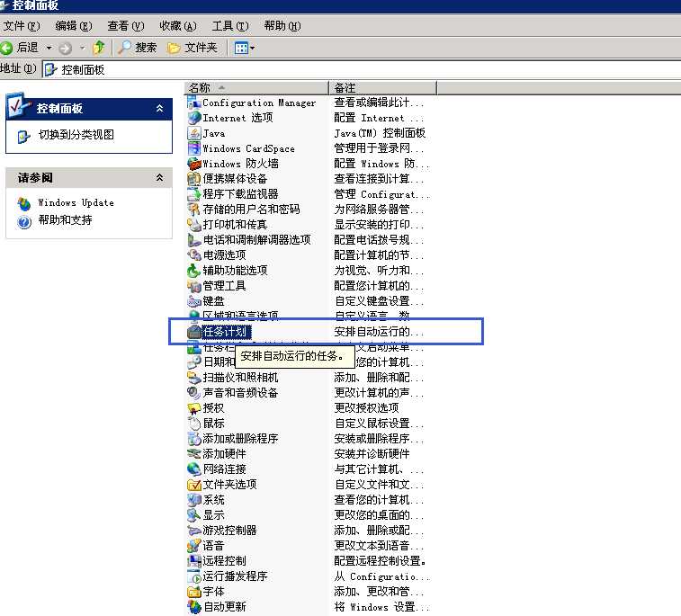Open the Configuration Manager icon
Image resolution: width=681 pixels, height=616 pixels.
[x=193, y=103]
